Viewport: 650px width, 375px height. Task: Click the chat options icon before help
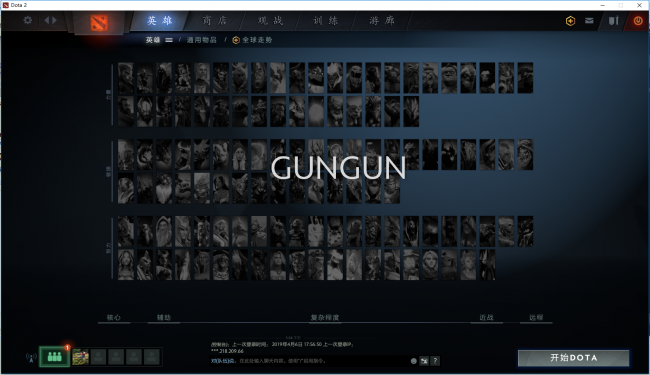coord(424,361)
